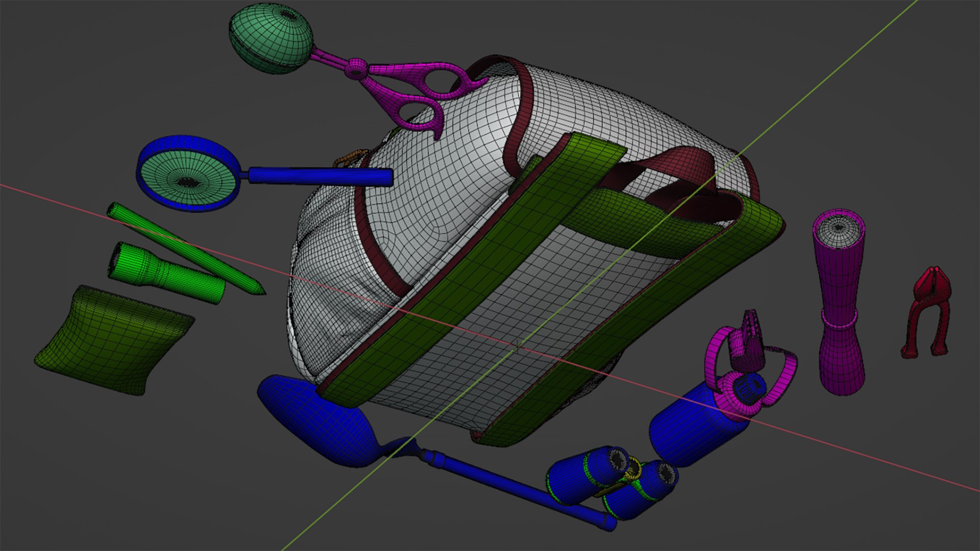Click the small red pliers model
The width and height of the screenshot is (980, 551).
(x=926, y=312)
